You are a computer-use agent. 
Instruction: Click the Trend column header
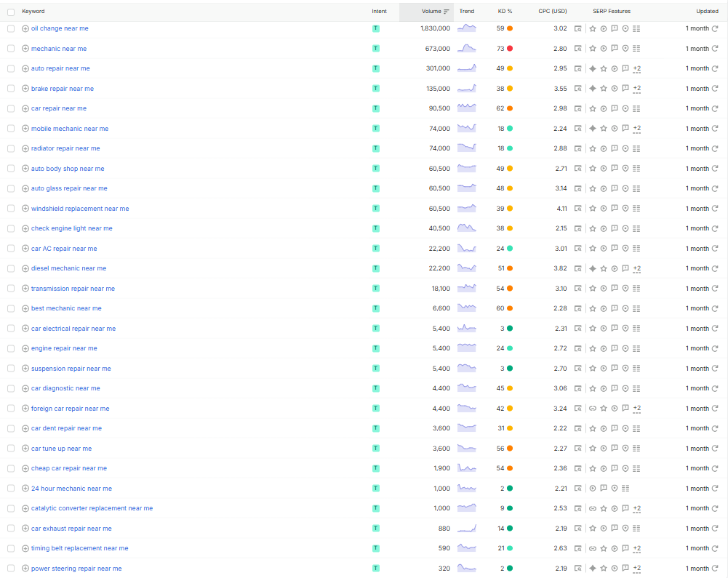point(467,11)
